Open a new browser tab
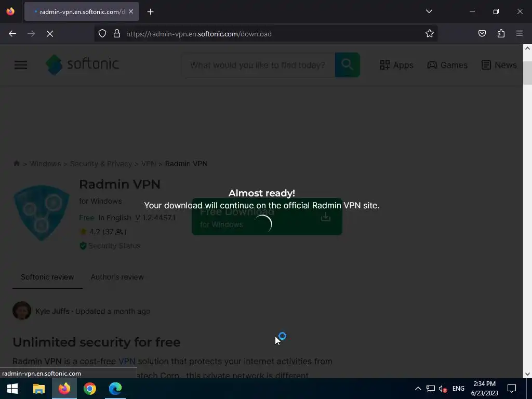 tap(150, 12)
